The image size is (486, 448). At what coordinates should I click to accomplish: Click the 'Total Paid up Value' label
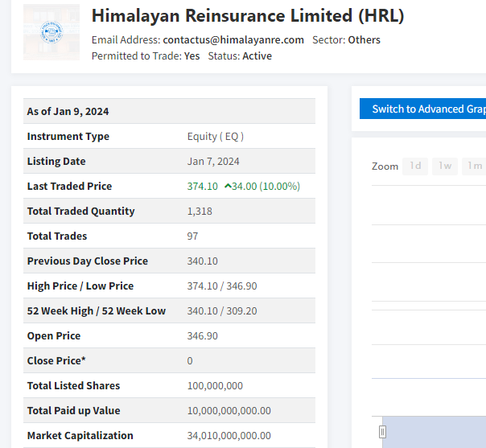[74, 411]
